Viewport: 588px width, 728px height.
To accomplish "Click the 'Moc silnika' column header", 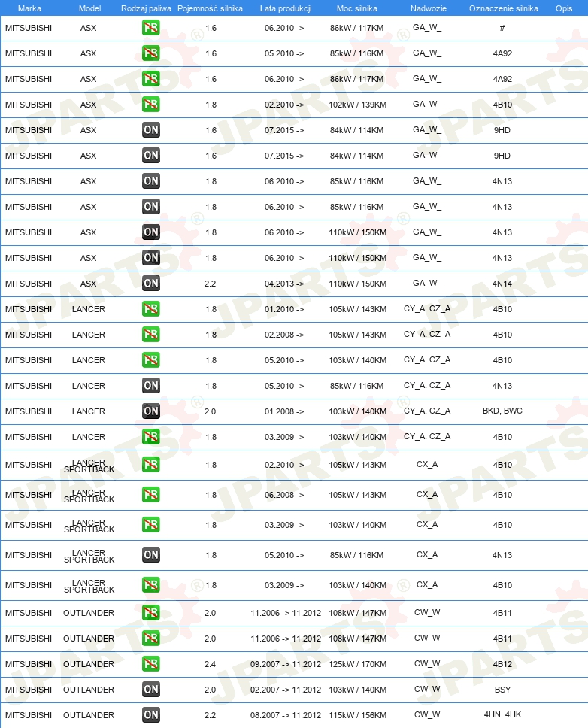I will pyautogui.click(x=357, y=8).
